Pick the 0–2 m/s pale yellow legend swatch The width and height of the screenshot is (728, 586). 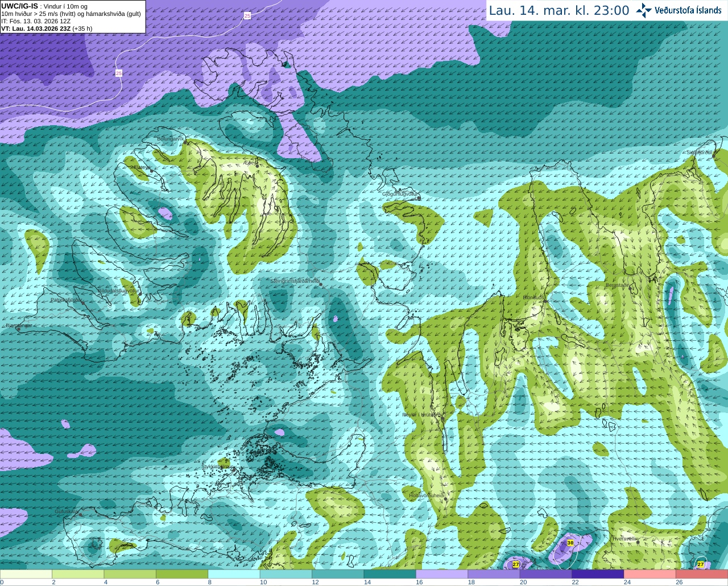[x=26, y=574]
